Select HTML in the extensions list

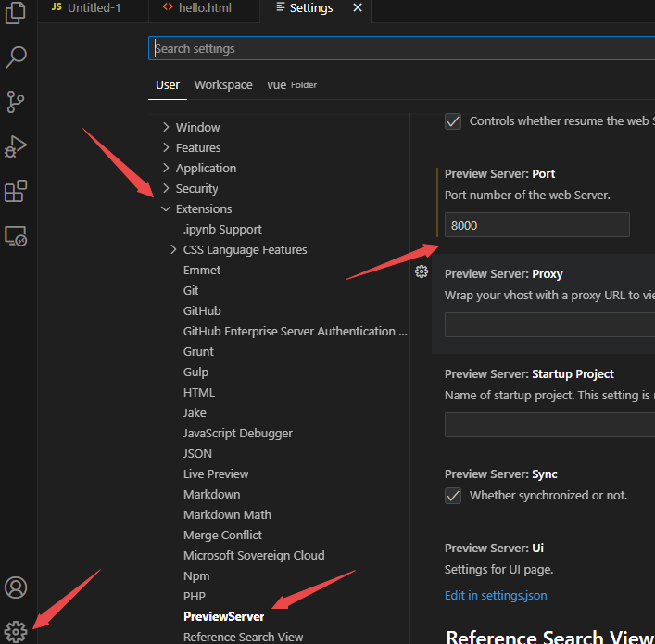tap(199, 392)
